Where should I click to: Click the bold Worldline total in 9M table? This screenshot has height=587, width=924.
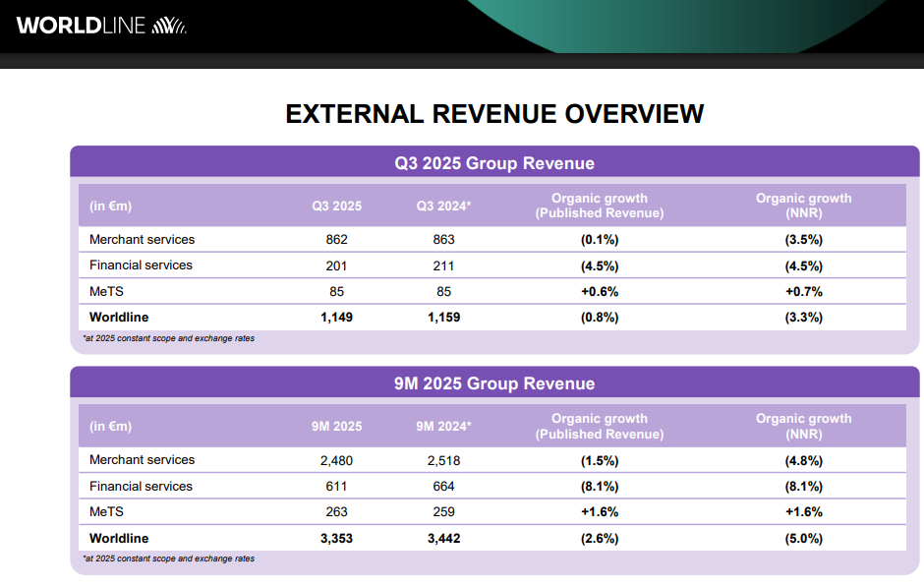(x=119, y=538)
